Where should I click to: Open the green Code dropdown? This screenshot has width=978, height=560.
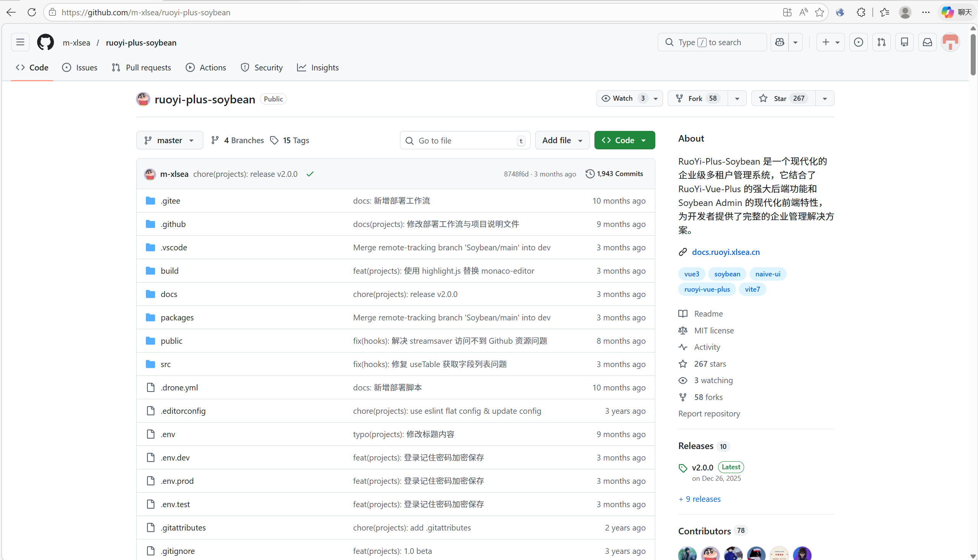pos(624,140)
